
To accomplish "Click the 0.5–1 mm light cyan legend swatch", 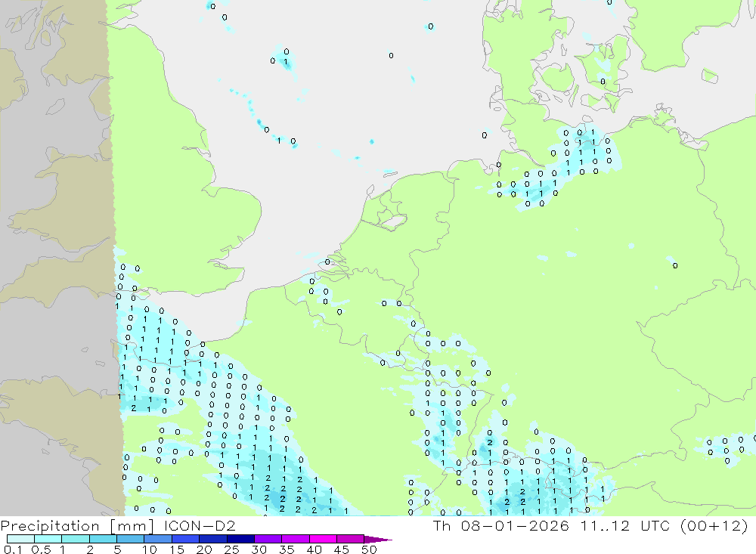I will pos(48,539).
